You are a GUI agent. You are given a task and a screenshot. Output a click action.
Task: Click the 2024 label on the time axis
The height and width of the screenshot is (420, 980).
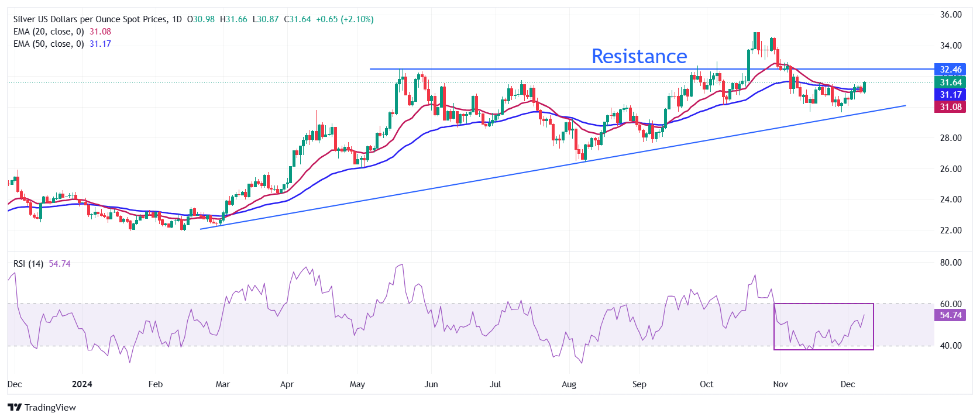tap(82, 384)
